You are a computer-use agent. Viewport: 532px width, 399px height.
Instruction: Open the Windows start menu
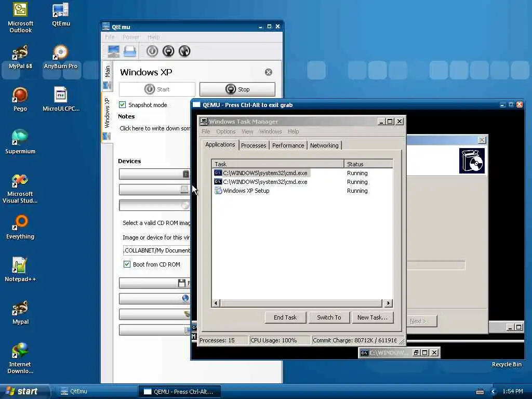coord(23,391)
